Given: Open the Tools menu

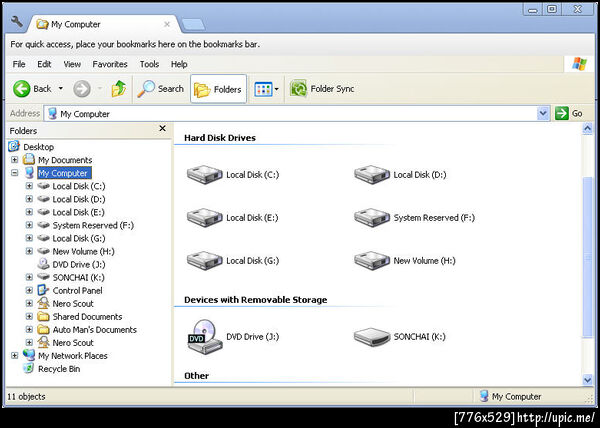Looking at the screenshot, I should (149, 64).
